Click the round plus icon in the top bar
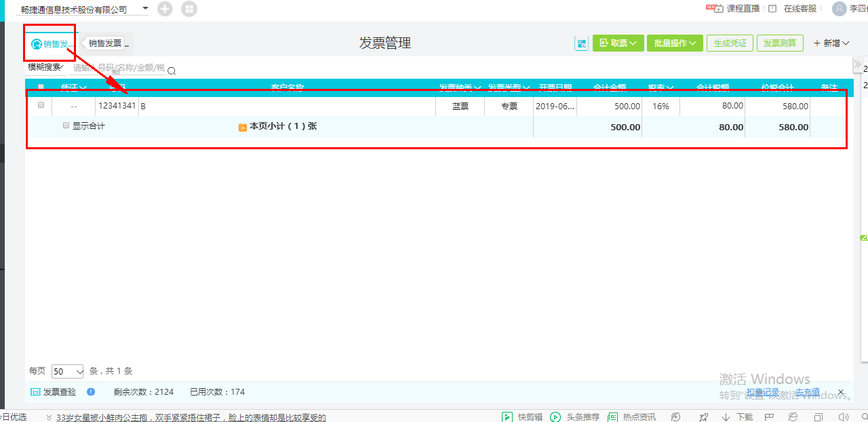 [x=165, y=9]
